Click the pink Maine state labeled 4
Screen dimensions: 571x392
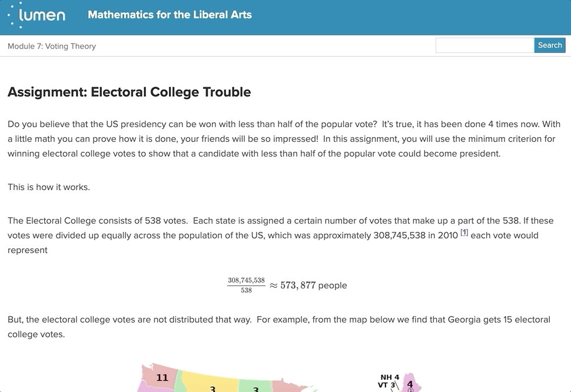[410, 383]
